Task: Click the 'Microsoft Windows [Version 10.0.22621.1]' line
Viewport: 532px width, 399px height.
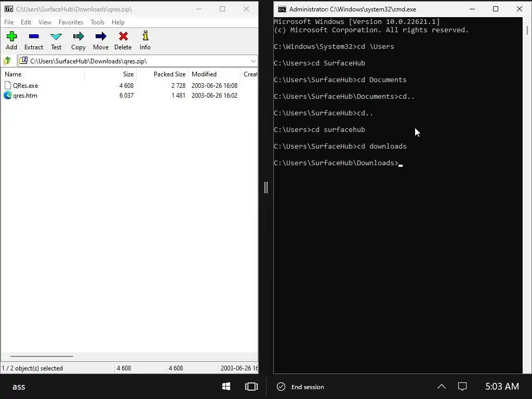Action: 356,22
